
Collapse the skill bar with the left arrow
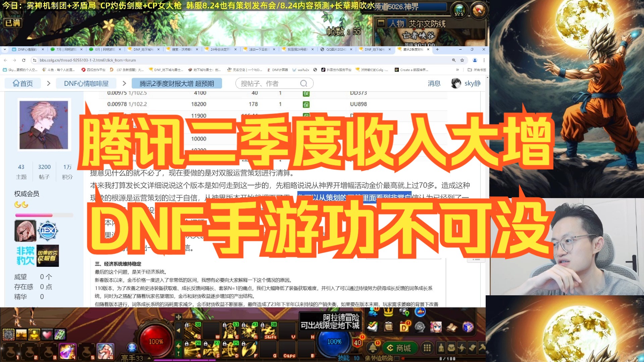tap(178, 330)
